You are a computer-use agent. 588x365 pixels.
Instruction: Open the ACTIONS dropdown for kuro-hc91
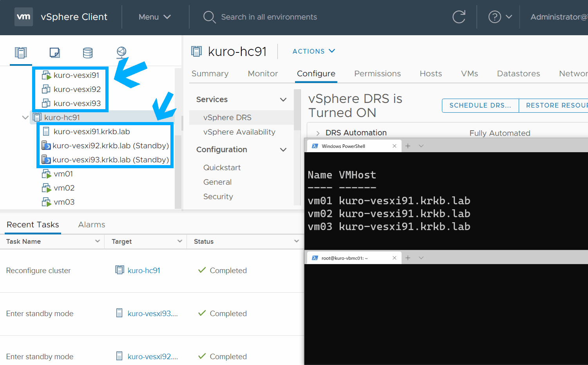(x=313, y=51)
